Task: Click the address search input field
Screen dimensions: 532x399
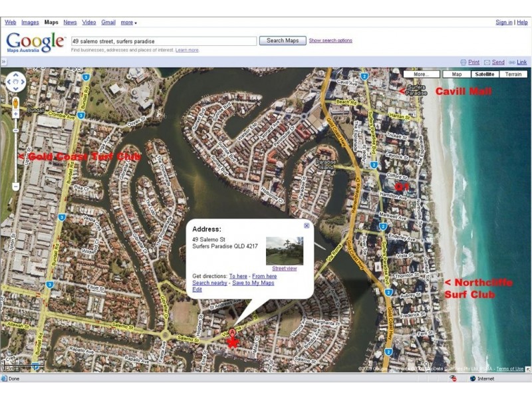Action: [164, 41]
